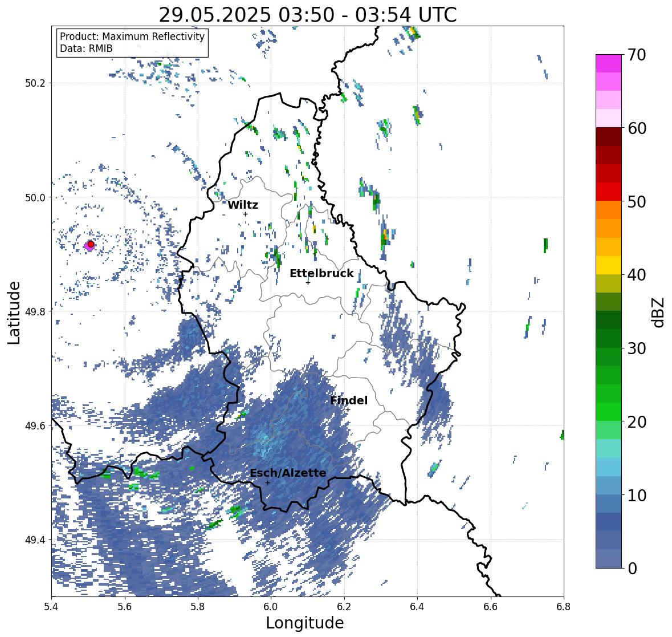This screenshot has width=672, height=637.
Task: Click the Findel station cross marker
Action: click(x=348, y=410)
